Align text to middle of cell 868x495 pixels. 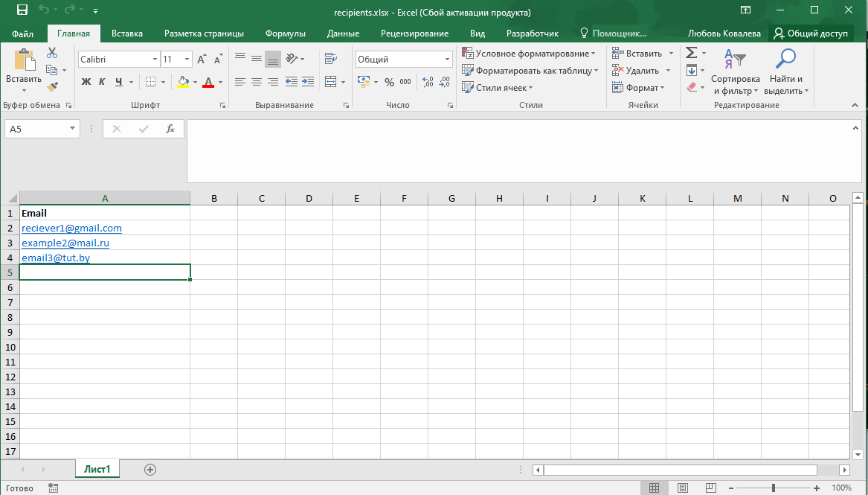click(257, 58)
